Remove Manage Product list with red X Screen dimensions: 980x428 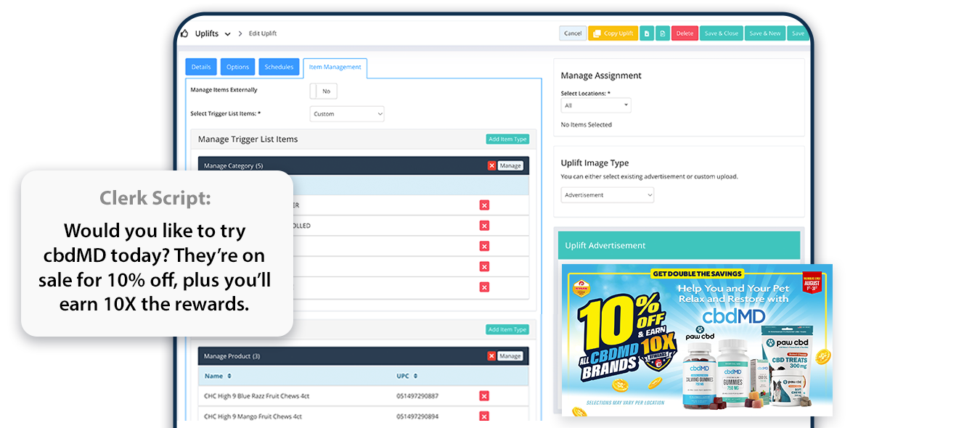(x=491, y=356)
